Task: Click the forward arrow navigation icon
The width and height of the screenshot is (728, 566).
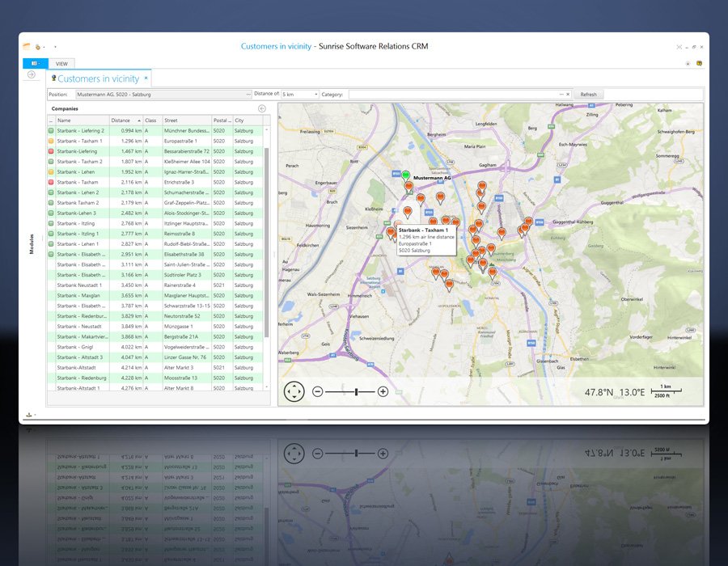Action: pyautogui.click(x=32, y=74)
